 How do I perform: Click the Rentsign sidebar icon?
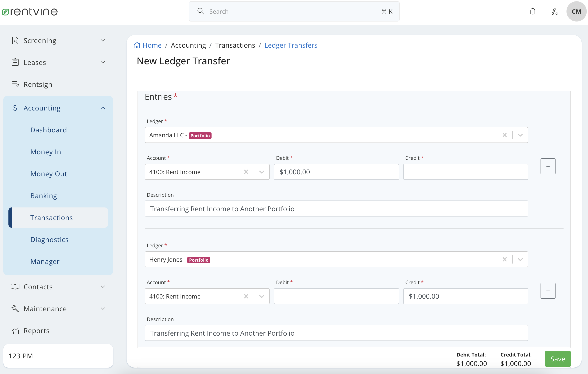click(16, 84)
